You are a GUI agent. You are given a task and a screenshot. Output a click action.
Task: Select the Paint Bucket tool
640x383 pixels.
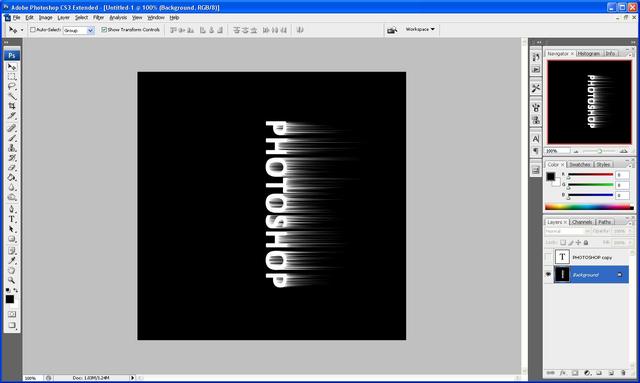point(12,178)
